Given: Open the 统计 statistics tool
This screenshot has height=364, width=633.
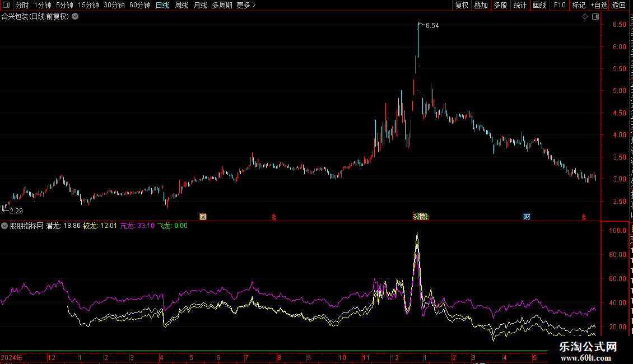Looking at the screenshot, I should click(520, 5).
